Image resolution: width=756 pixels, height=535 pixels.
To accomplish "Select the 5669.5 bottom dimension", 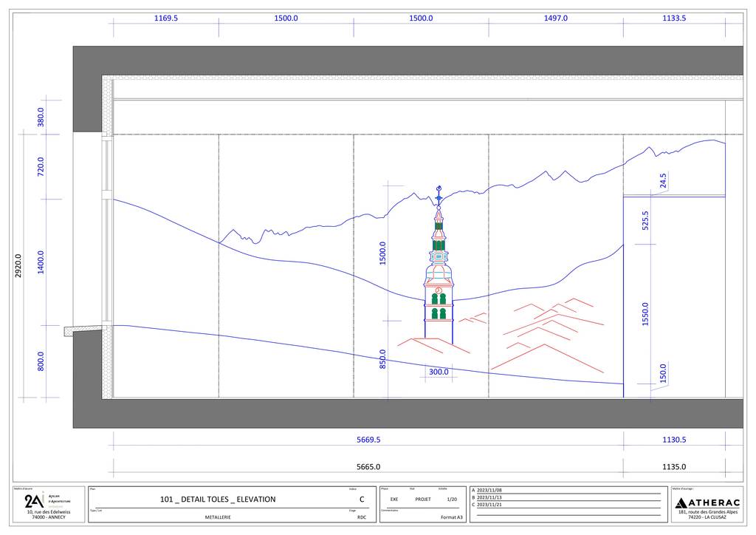I will point(368,440).
